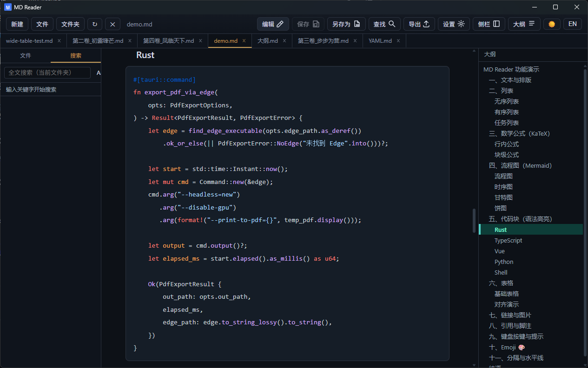This screenshot has width=588, height=368.
Task: Go to outline item 十、Emoji
Action: click(507, 347)
